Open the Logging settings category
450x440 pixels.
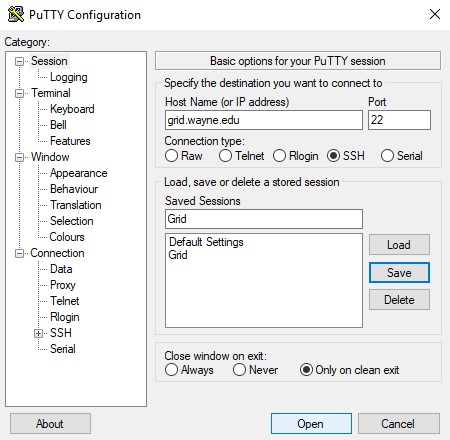[69, 77]
